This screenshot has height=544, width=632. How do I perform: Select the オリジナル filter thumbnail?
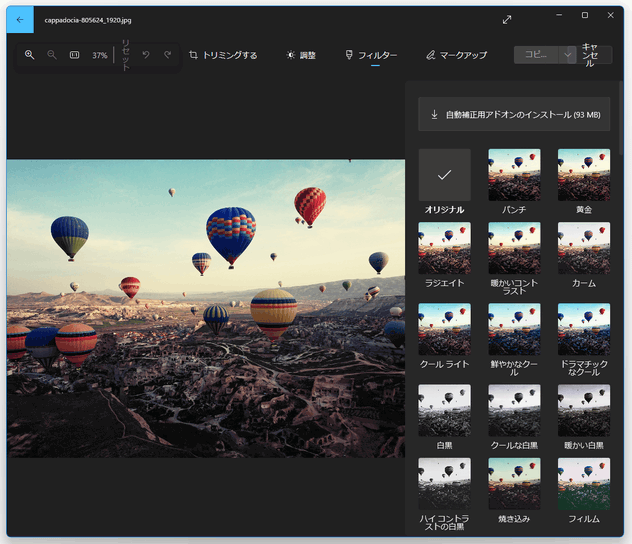445,175
